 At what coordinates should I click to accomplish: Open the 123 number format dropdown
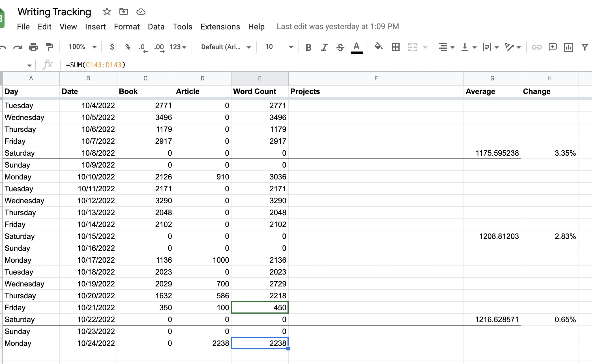point(178,47)
